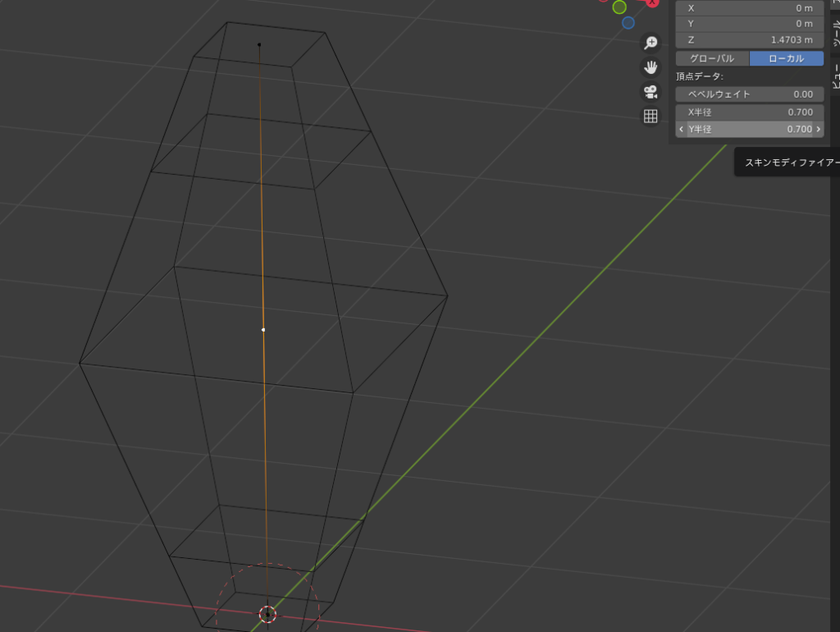Select the white middle vertex on the edge
Viewport: 840px width, 632px height.
(263, 330)
